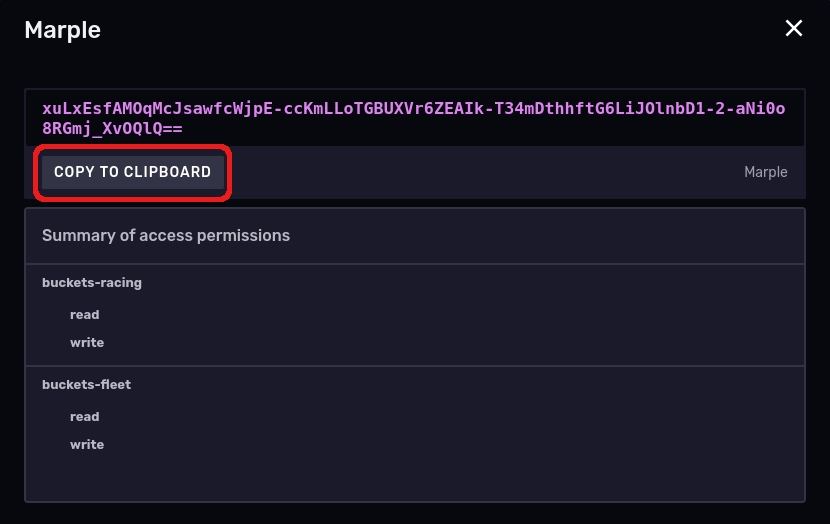Close the Marple token dialog
Image resolution: width=830 pixels, height=524 pixels.
pos(794,29)
